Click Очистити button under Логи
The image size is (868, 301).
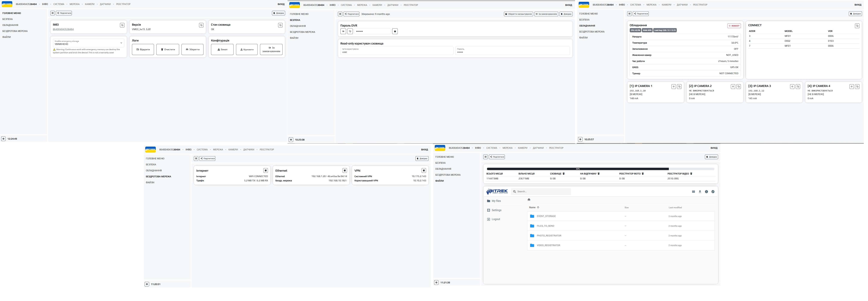point(168,50)
